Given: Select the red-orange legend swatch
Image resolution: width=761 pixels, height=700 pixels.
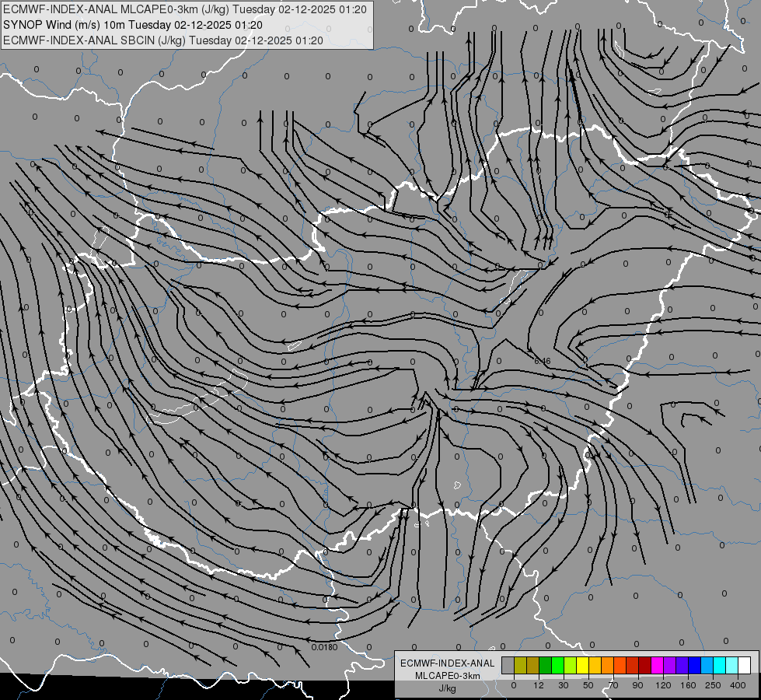Looking at the screenshot, I should click(620, 666).
